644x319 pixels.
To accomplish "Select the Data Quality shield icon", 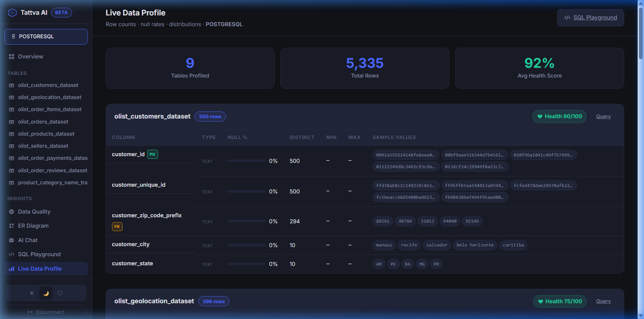I will tap(11, 212).
